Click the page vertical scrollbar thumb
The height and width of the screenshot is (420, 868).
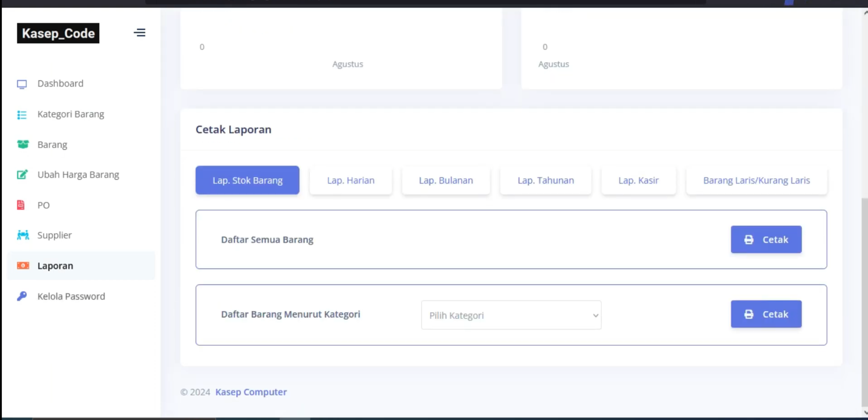(x=865, y=302)
